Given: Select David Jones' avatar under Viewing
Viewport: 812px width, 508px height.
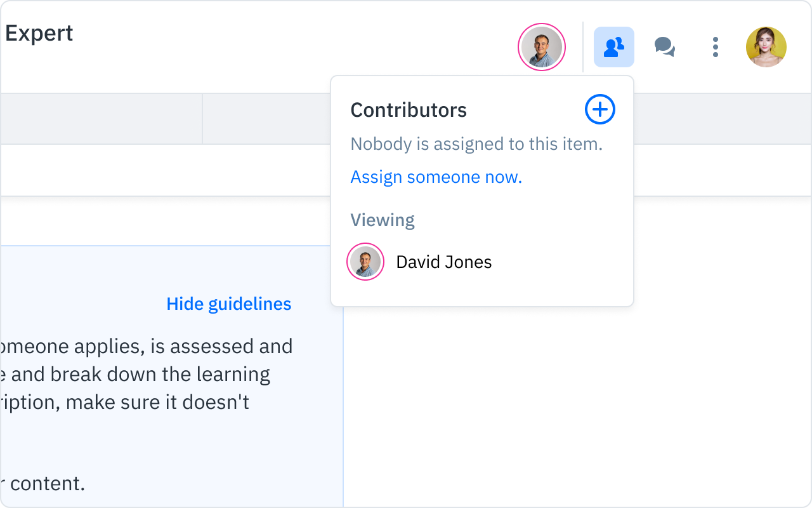Looking at the screenshot, I should point(365,262).
